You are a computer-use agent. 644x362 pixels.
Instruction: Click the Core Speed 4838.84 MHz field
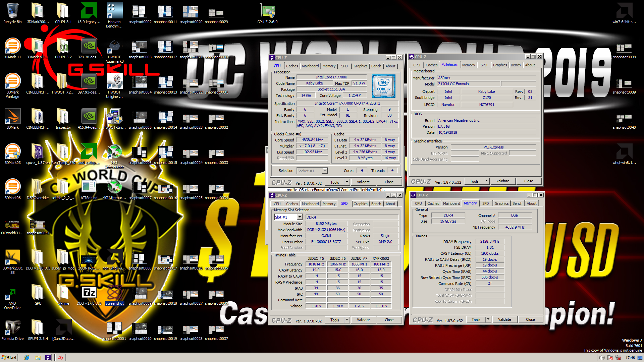pos(312,140)
